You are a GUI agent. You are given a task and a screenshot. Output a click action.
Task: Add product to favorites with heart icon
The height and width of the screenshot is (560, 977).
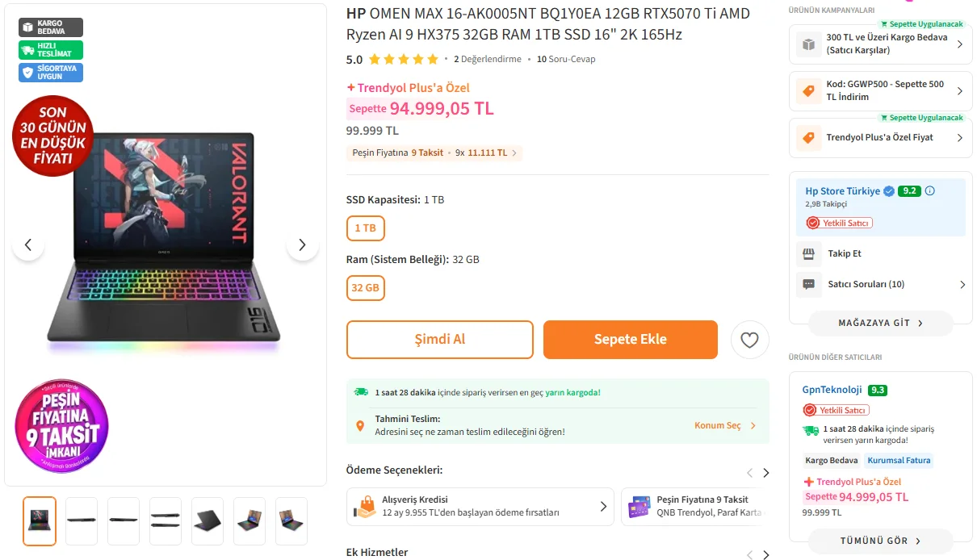(749, 340)
